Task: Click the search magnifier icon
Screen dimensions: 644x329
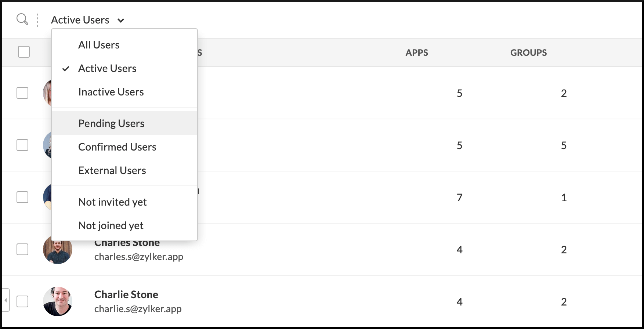Action: [22, 19]
